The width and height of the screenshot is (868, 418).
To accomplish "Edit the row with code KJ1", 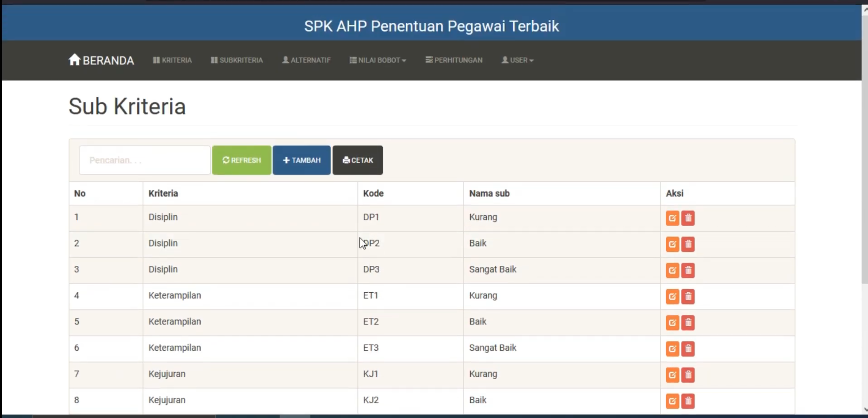I will (672, 375).
